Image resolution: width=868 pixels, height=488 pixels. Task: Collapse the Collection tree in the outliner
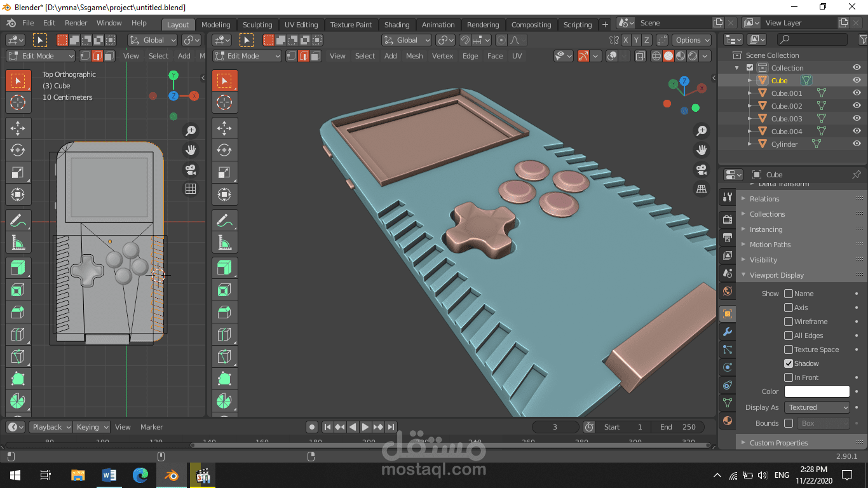(737, 68)
